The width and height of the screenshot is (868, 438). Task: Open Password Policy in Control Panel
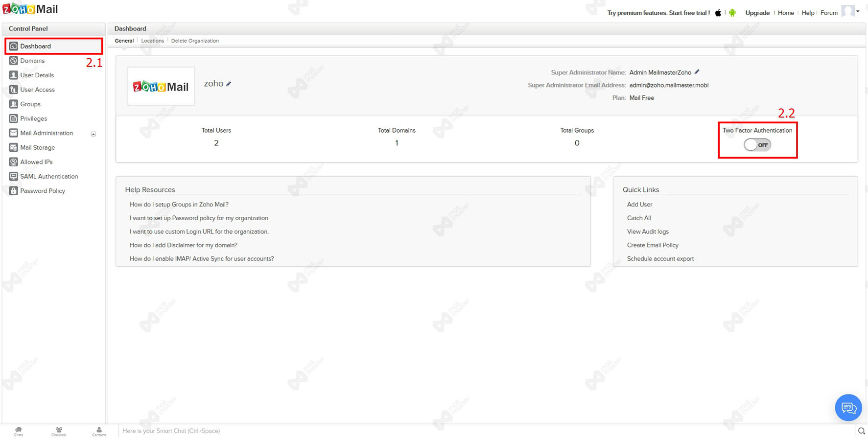[43, 191]
